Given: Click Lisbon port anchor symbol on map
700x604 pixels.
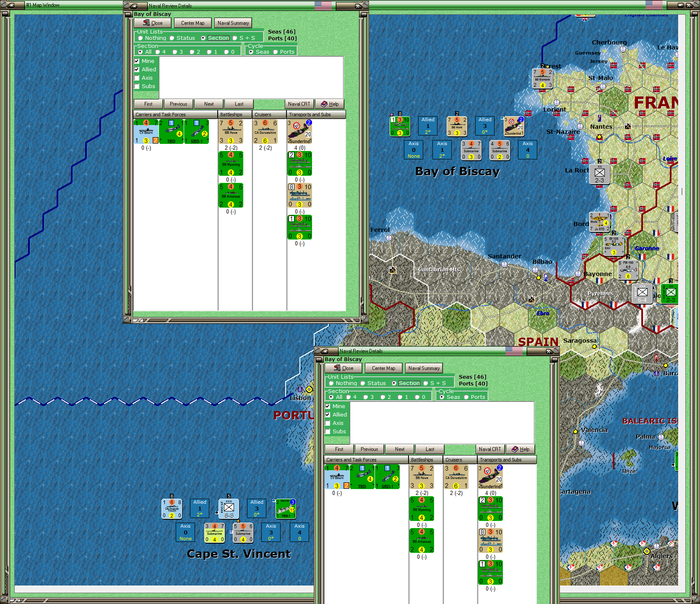Looking at the screenshot, I should click(300, 390).
